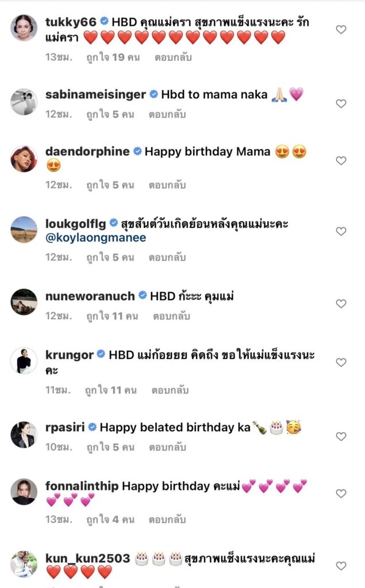Open loukgolflg's landscape profile picture
The image size is (365, 588).
(24, 230)
